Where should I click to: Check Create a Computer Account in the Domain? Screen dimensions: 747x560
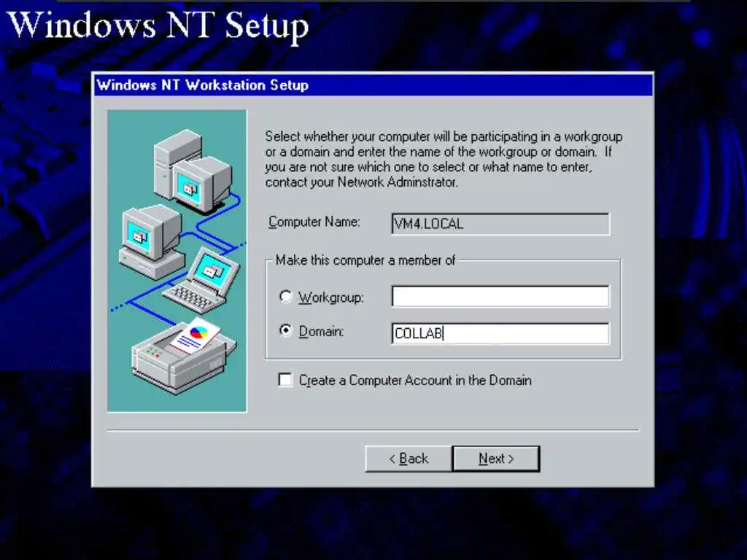285,380
